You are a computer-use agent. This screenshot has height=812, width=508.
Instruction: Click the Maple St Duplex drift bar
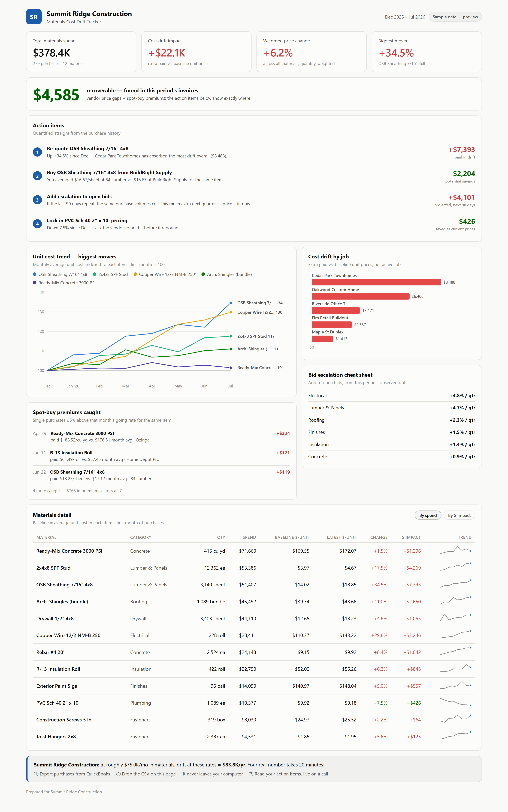pyautogui.click(x=323, y=339)
